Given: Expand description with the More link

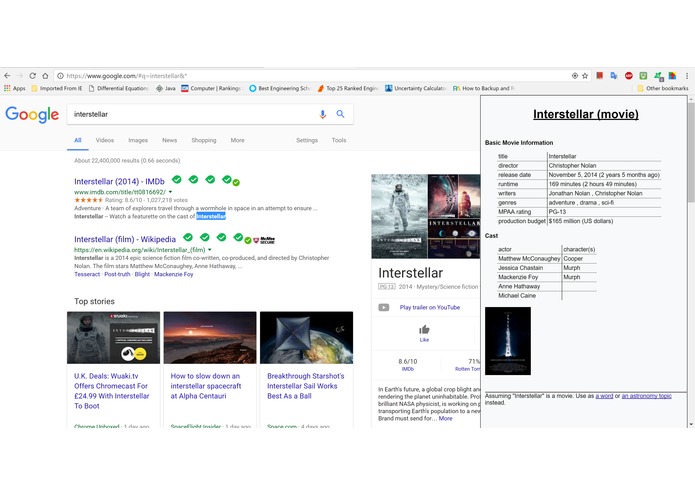Looking at the screenshot, I should (x=445, y=418).
